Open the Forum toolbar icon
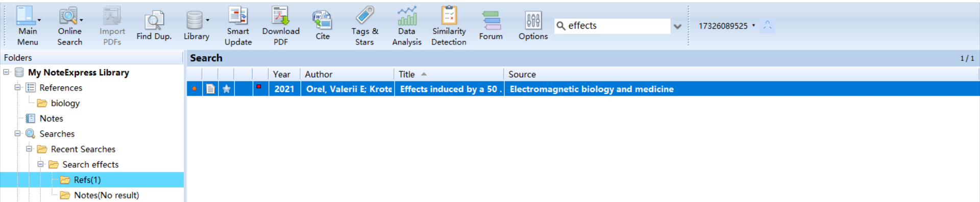The width and height of the screenshot is (980, 202). tap(491, 20)
